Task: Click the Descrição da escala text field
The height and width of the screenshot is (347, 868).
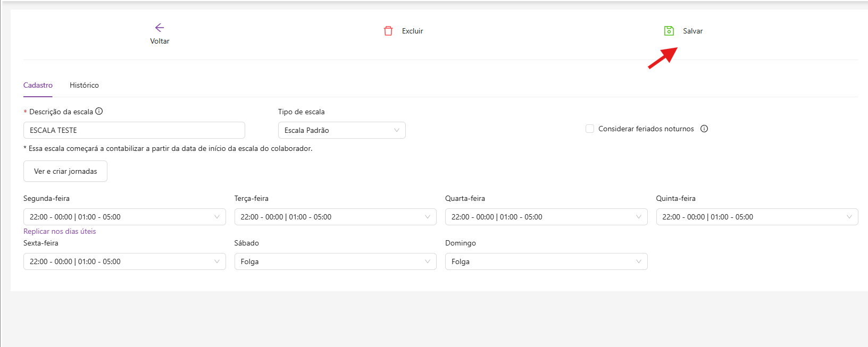Action: coord(134,130)
